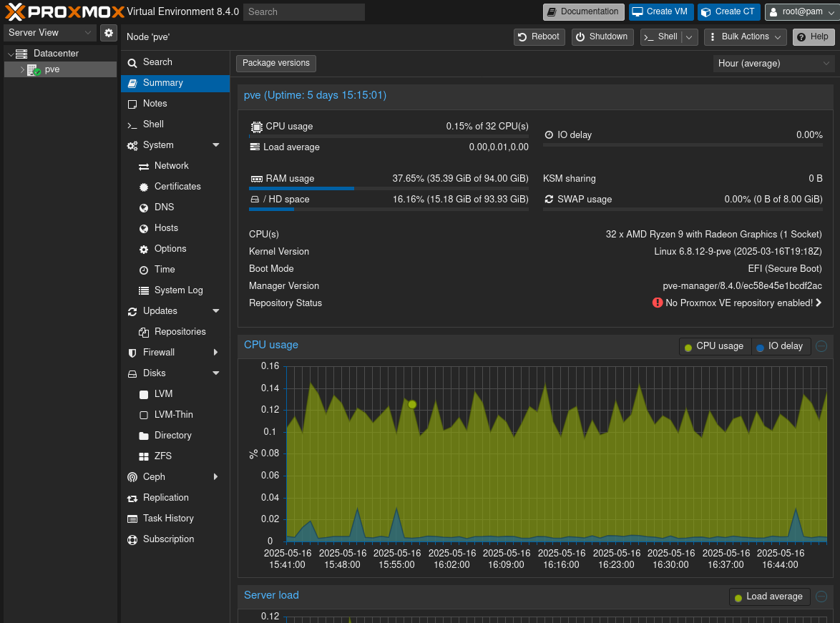Open the sidebar Search menu item
The image size is (840, 623).
point(175,62)
